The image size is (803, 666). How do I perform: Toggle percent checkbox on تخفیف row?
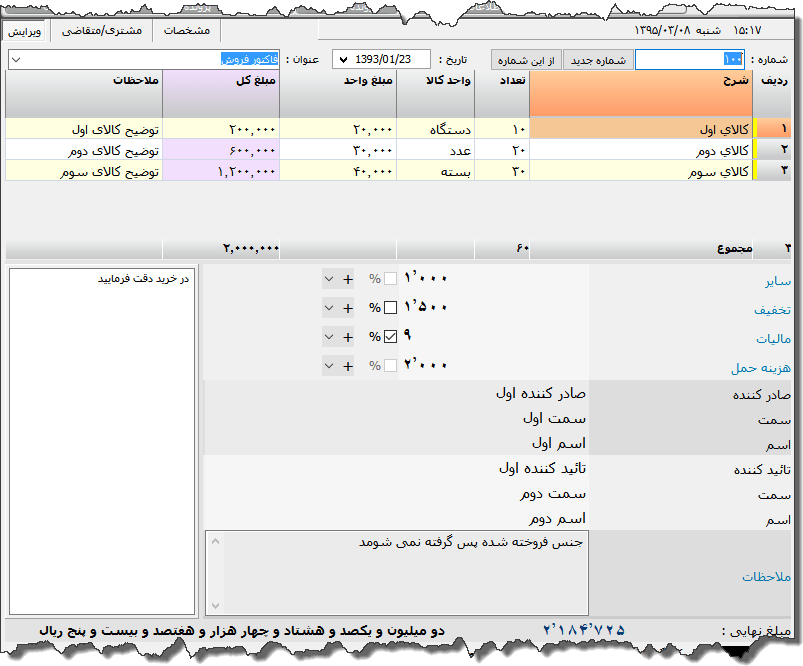click(x=391, y=308)
